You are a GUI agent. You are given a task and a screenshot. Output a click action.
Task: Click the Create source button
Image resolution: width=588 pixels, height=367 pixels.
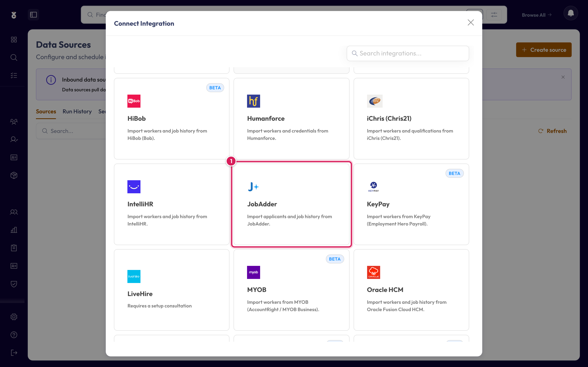[x=543, y=50]
